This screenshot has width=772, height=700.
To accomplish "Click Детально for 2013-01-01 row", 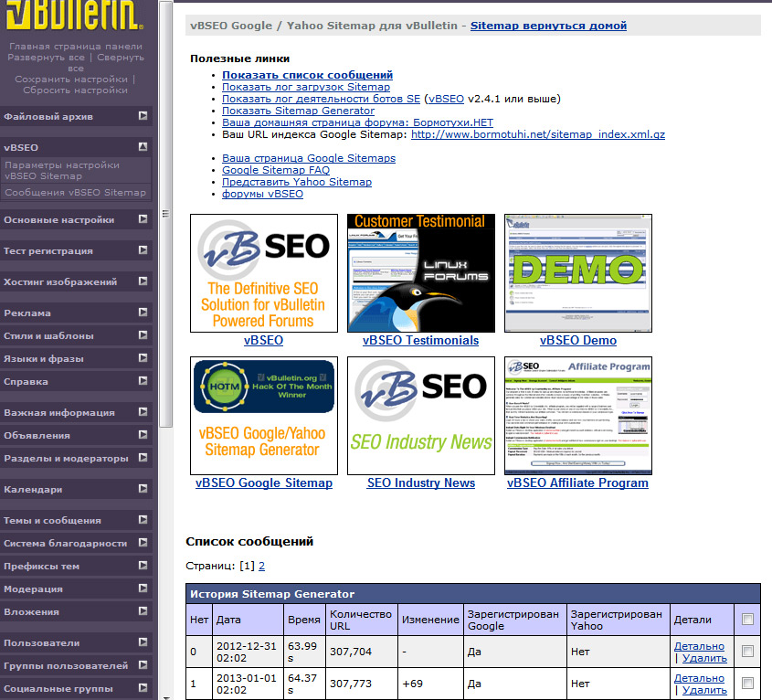I will 699,678.
